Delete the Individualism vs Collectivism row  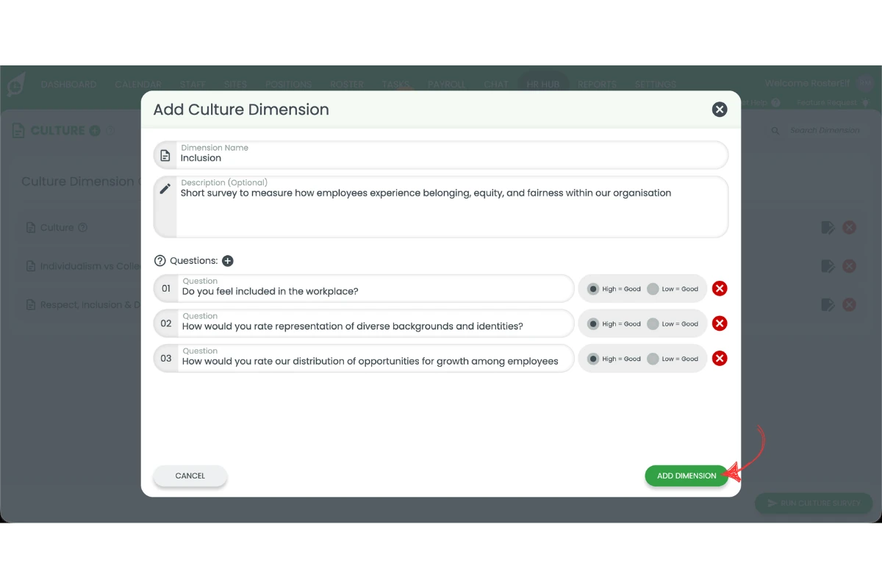pyautogui.click(x=849, y=266)
